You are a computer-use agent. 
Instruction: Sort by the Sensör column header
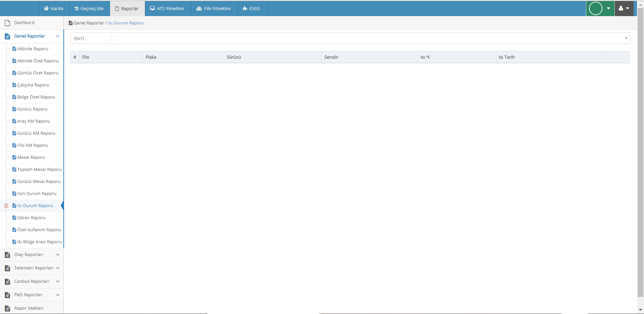pyautogui.click(x=370, y=57)
